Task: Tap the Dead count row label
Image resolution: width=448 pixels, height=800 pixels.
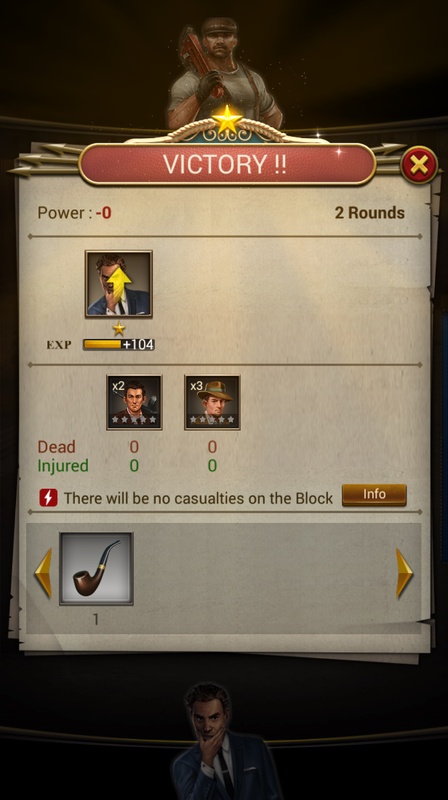Action: click(x=56, y=447)
